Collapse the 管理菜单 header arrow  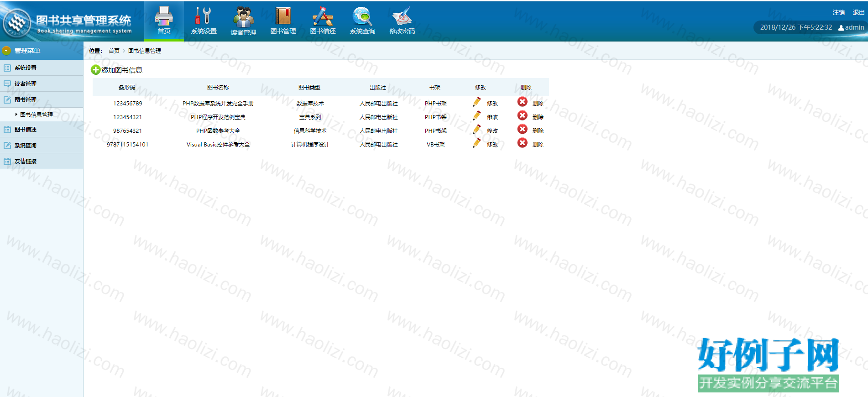click(x=6, y=51)
